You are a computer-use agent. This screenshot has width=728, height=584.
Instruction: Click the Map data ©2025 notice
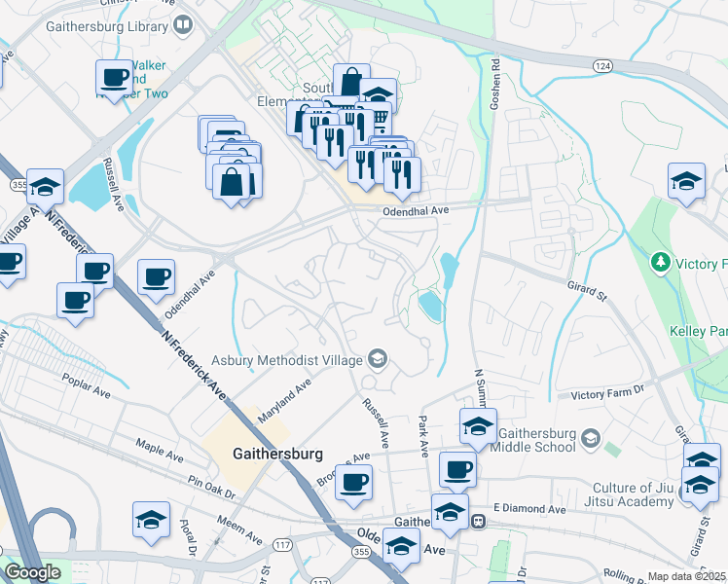point(687,577)
